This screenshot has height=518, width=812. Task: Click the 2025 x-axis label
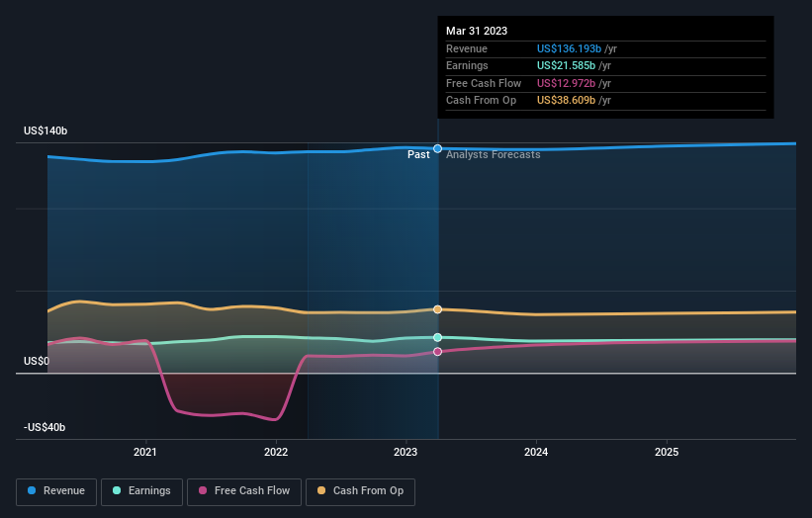coord(667,452)
